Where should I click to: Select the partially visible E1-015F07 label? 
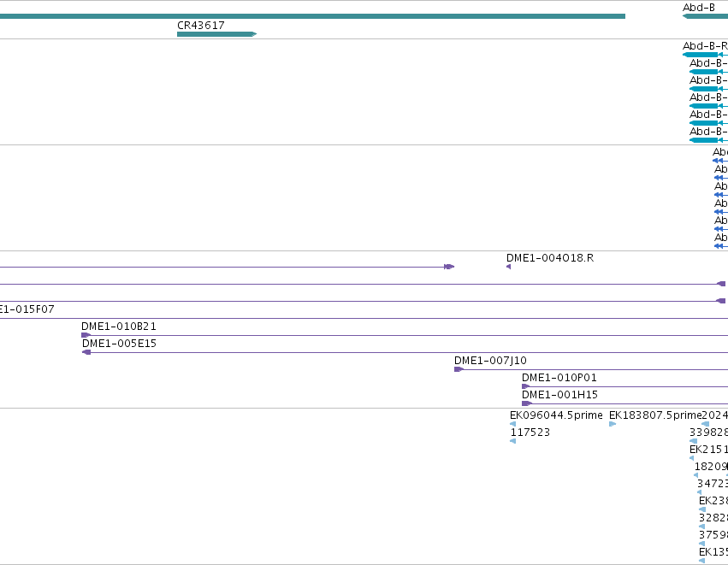[27, 309]
